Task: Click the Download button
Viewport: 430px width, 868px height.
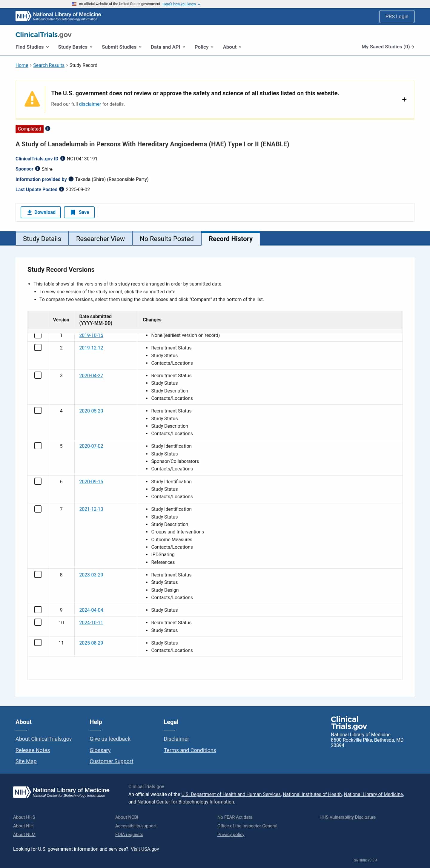Action: pos(41,212)
